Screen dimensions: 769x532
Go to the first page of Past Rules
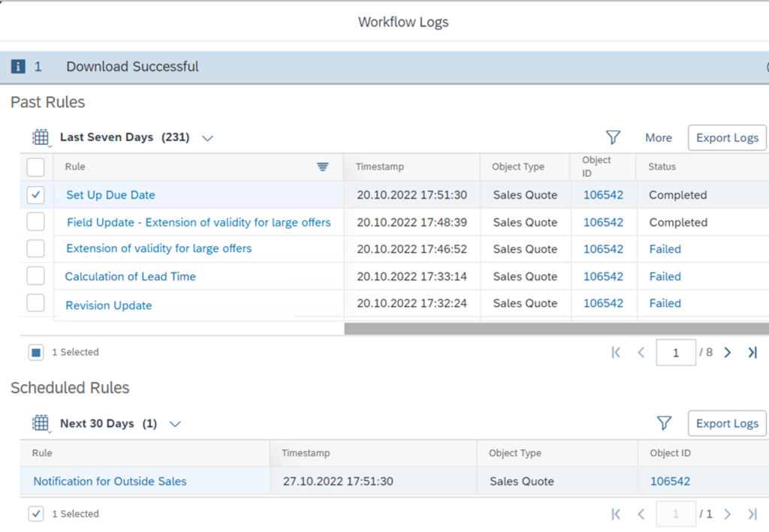tap(616, 352)
